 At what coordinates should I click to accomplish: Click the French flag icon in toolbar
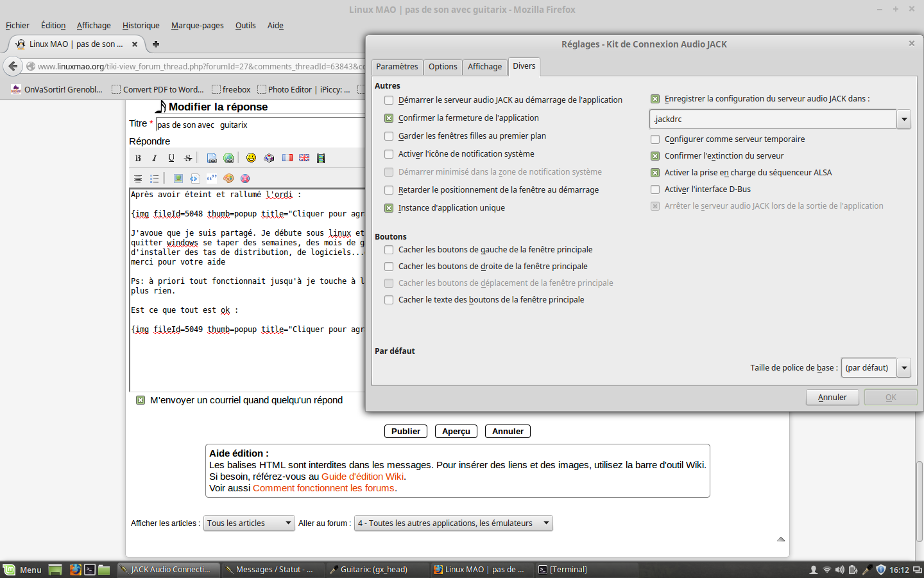coord(287,158)
